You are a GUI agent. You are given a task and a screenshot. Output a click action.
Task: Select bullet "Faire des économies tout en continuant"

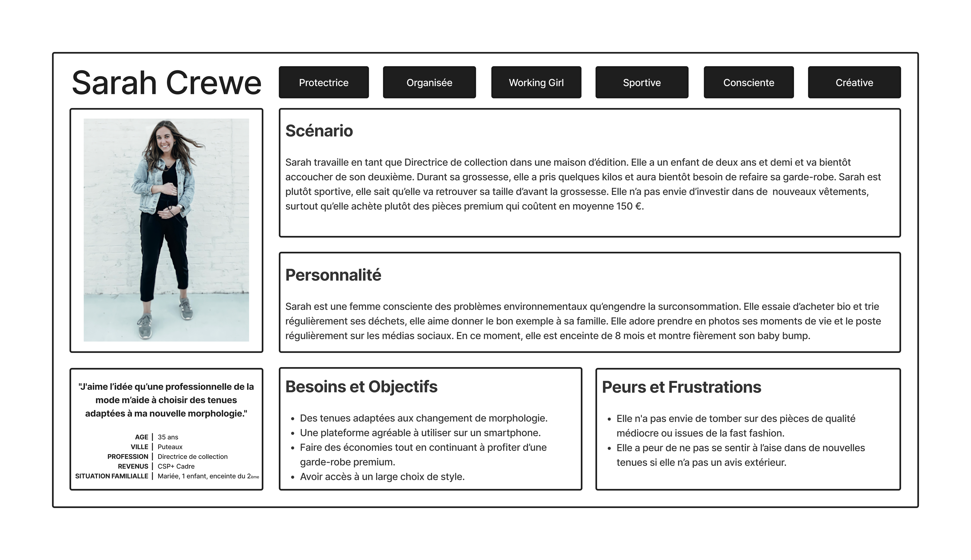(423, 455)
